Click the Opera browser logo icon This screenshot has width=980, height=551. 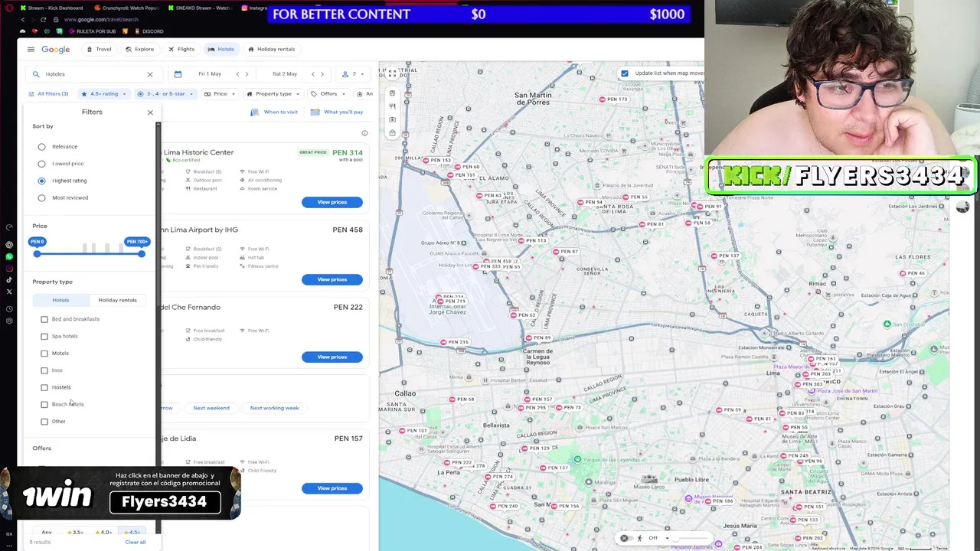click(x=9, y=7)
